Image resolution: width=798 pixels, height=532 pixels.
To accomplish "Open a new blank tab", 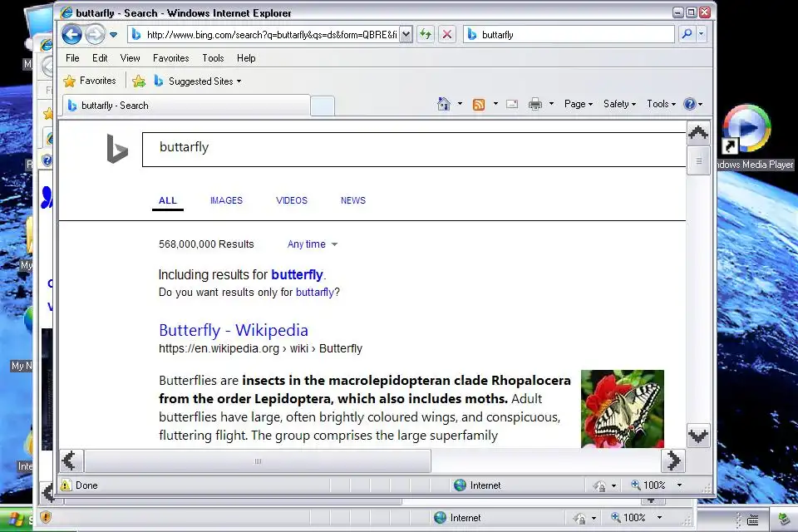I will pyautogui.click(x=323, y=106).
